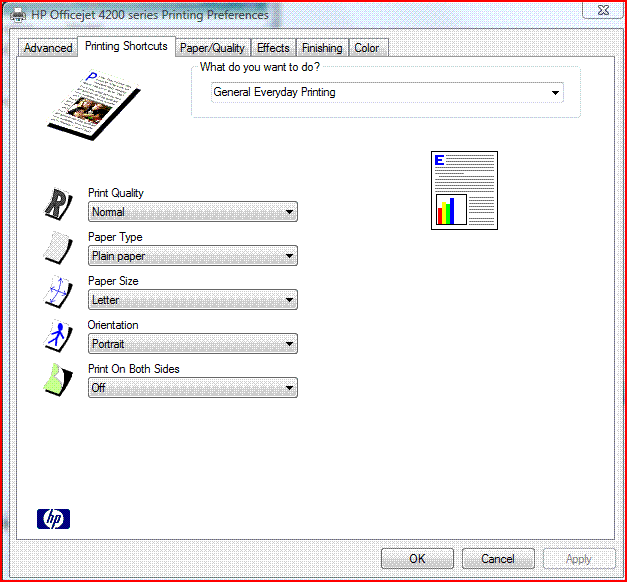
Task: Switch to the Color tab
Action: (x=367, y=48)
